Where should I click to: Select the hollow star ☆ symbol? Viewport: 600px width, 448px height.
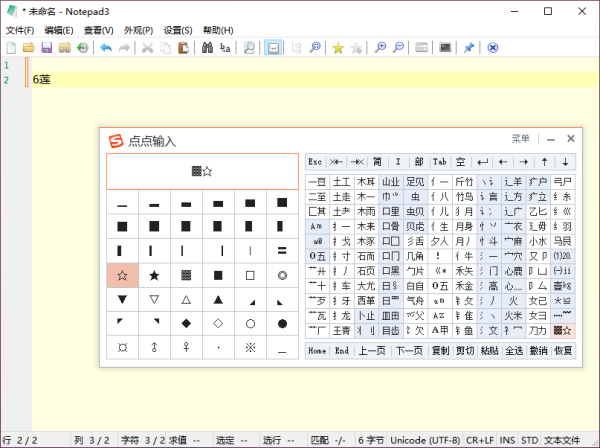click(122, 275)
